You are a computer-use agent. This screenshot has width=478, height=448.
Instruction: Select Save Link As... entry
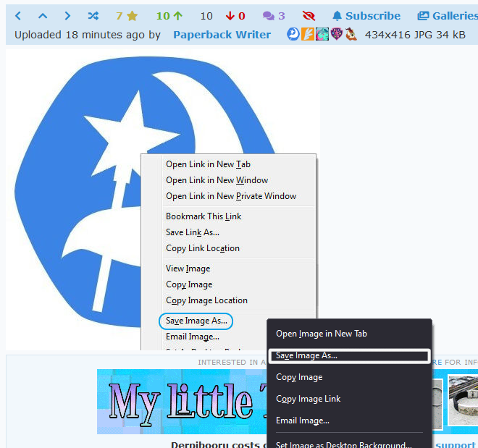pos(193,232)
